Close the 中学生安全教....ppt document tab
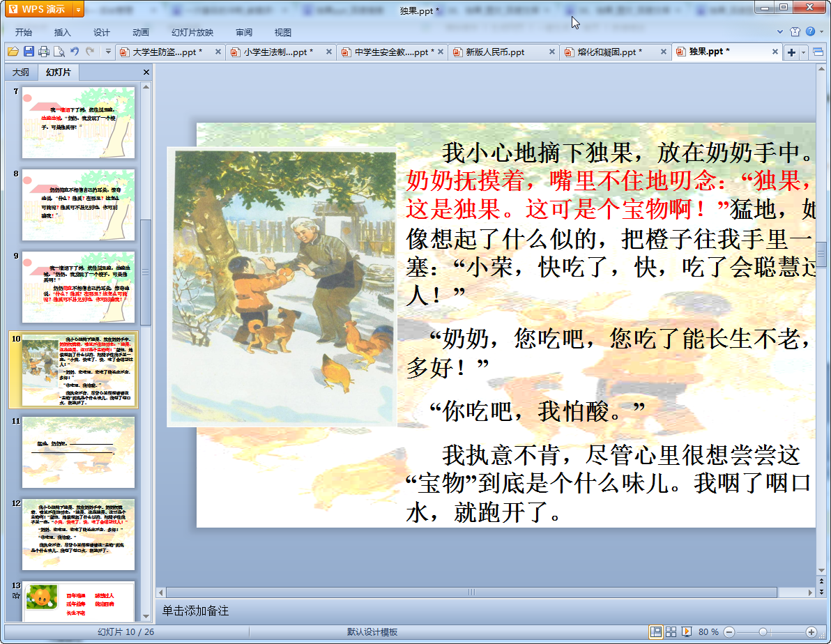 (x=441, y=52)
